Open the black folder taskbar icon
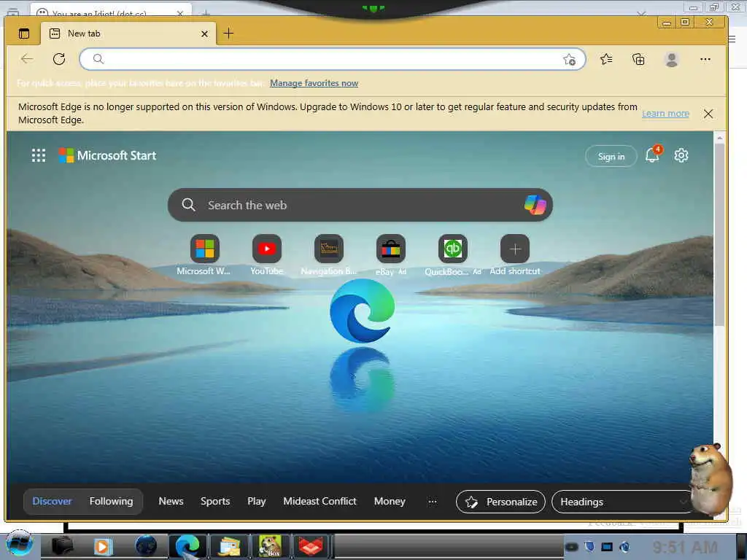Viewport: 747px width, 560px height. 63,545
